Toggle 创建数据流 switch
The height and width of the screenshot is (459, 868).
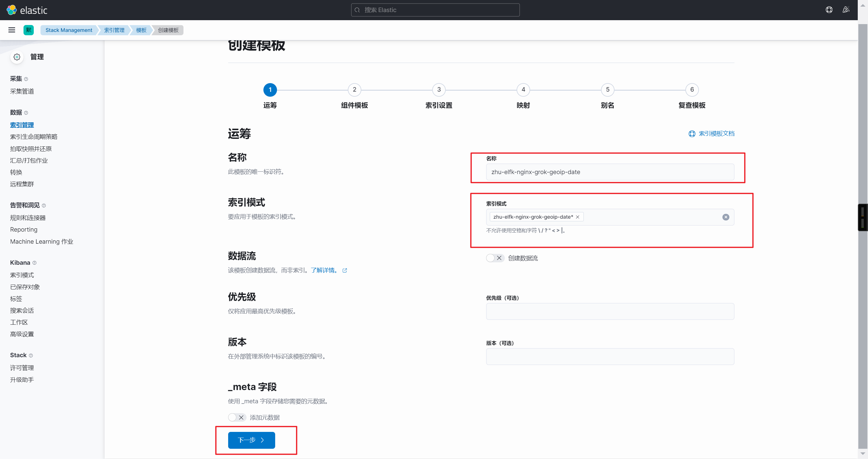click(495, 258)
